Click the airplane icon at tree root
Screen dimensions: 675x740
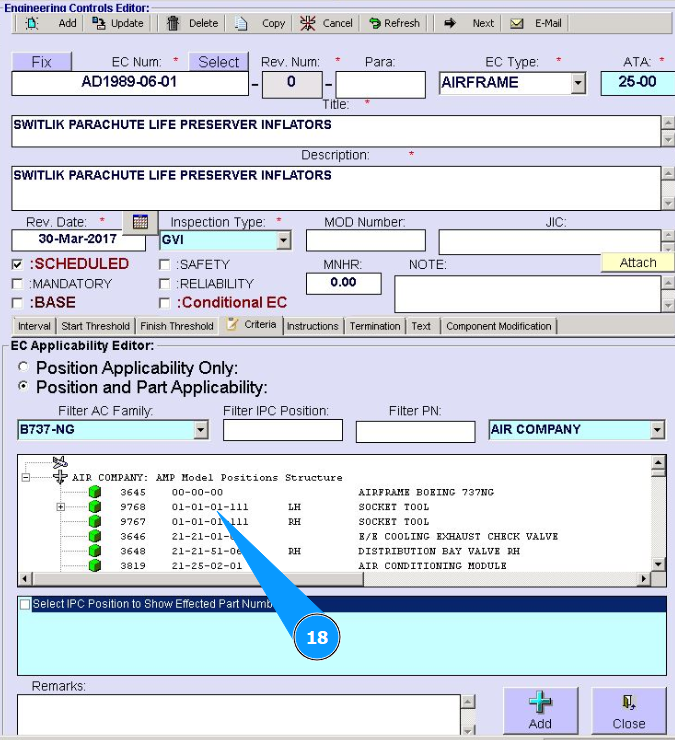click(x=60, y=462)
